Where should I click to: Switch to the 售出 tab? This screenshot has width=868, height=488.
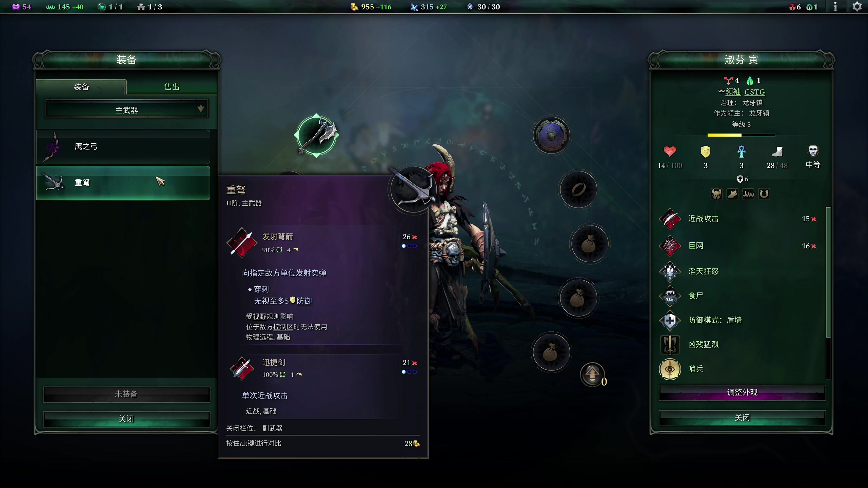click(172, 87)
